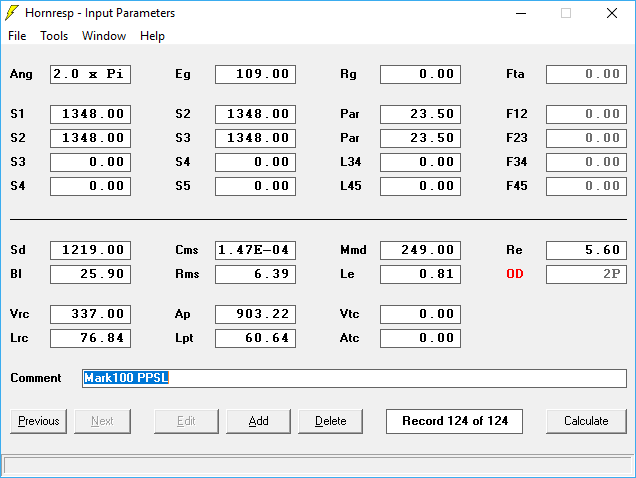Select the Sd value 1219.00 field

point(90,250)
